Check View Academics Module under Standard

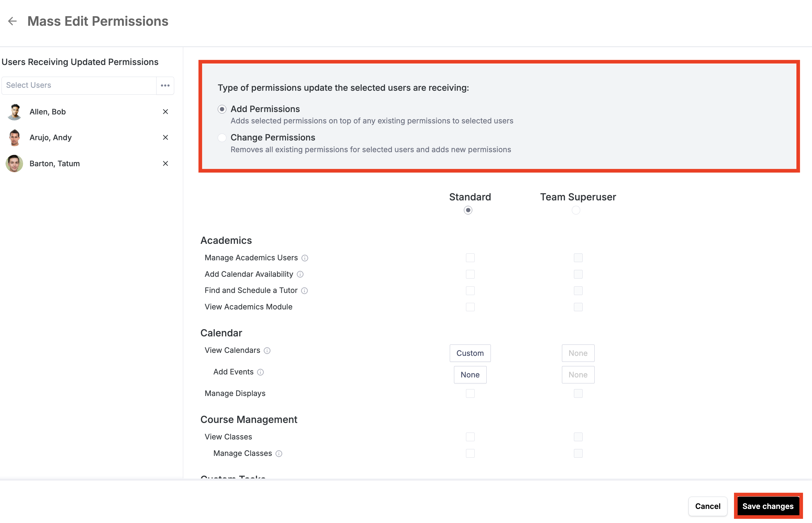click(470, 307)
